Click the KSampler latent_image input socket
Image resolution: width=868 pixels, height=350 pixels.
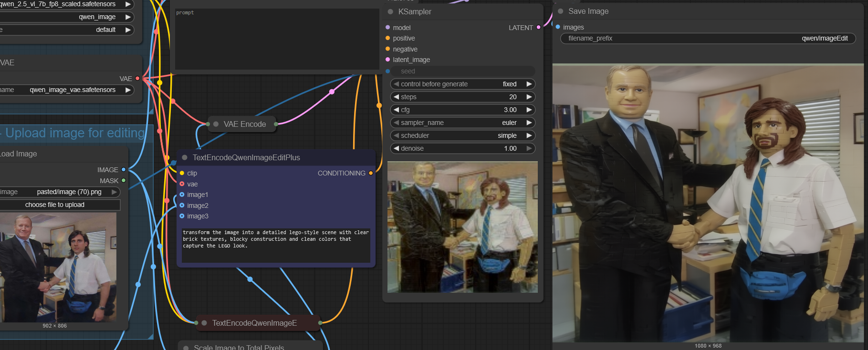(x=387, y=60)
